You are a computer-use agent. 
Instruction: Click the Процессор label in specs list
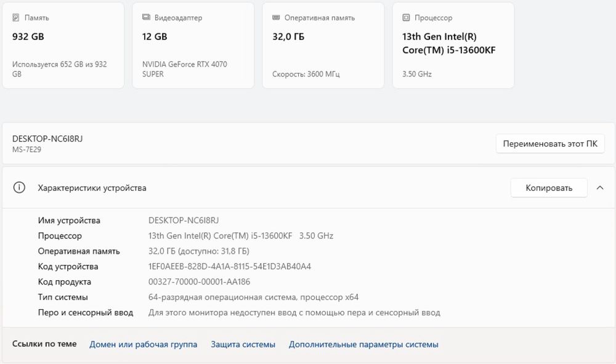click(60, 236)
